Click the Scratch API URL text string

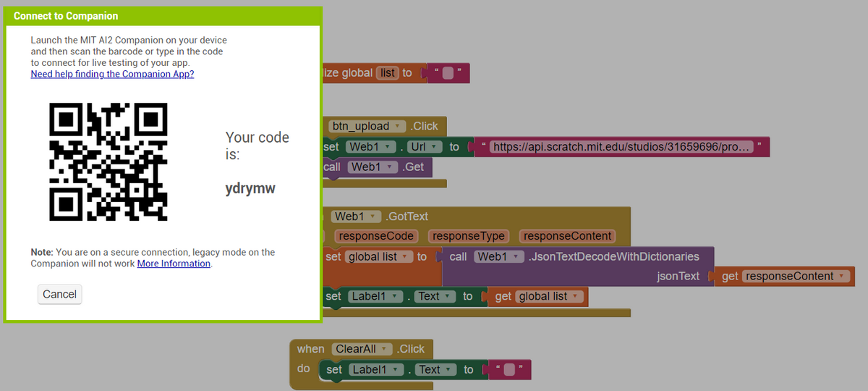(622, 148)
